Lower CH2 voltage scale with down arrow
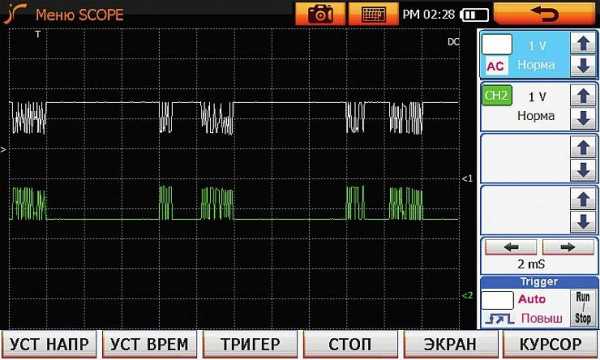This screenshot has width=600, height=360. pyautogui.click(x=583, y=118)
